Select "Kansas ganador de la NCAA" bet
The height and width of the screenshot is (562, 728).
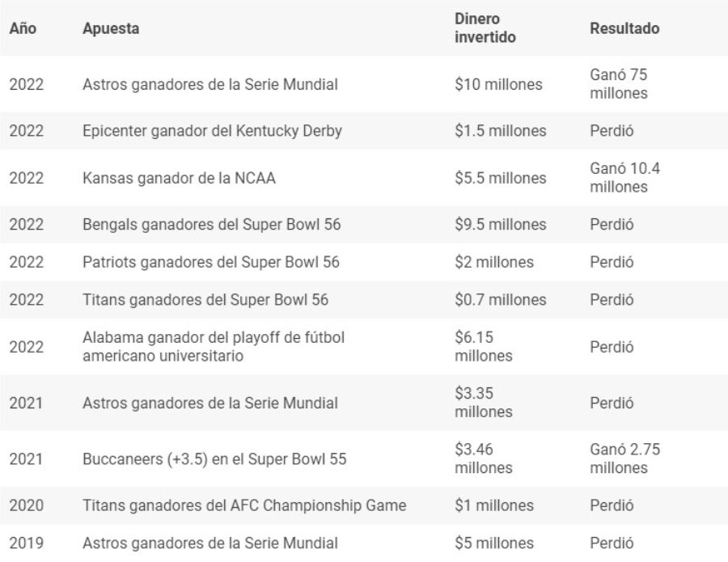(x=180, y=178)
